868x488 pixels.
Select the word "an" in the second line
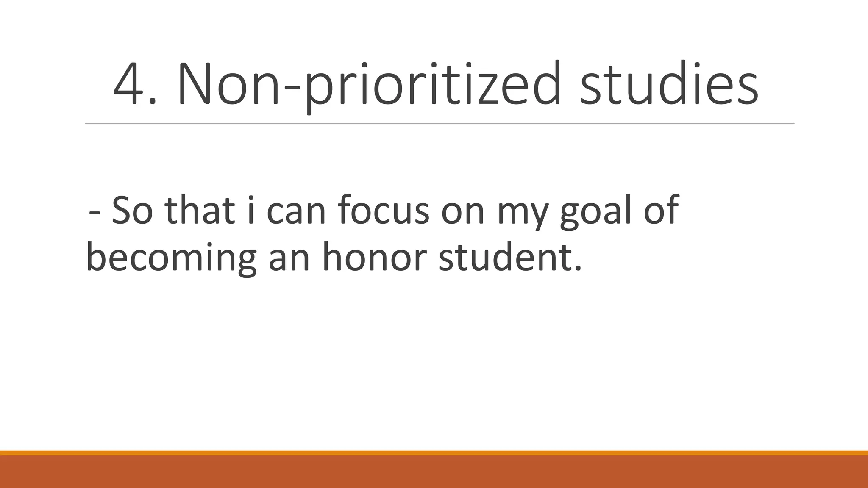[289, 258]
